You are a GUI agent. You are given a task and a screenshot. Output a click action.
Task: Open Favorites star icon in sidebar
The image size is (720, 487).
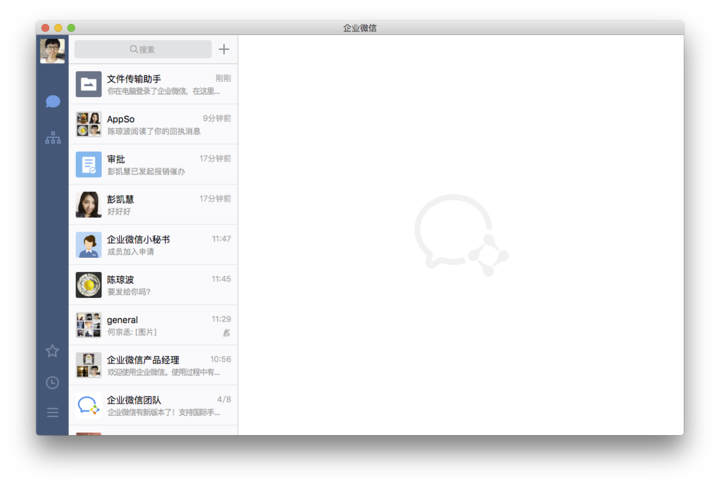coord(53,351)
